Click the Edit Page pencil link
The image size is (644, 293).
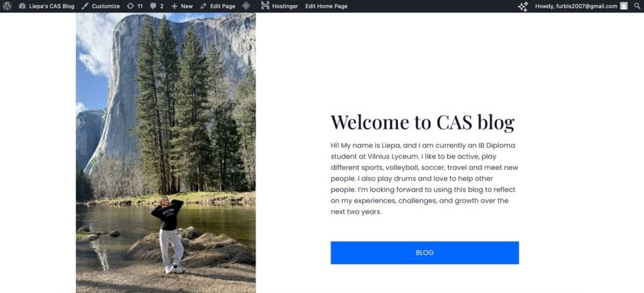[218, 6]
